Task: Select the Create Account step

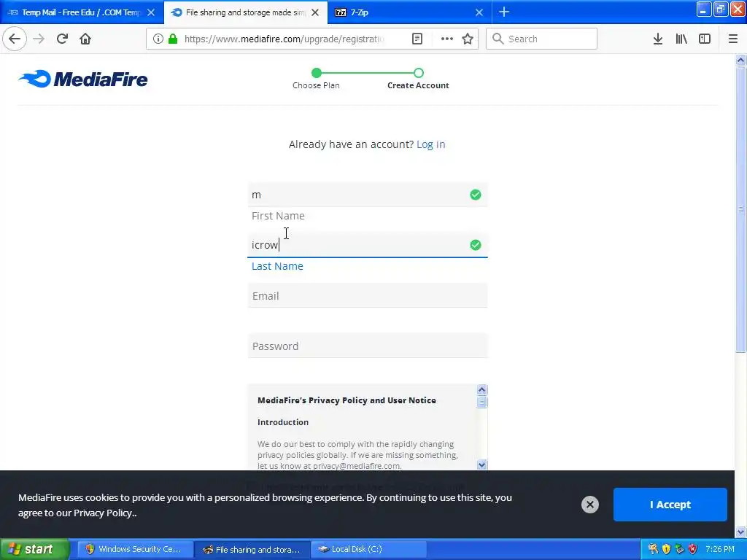Action: (x=418, y=85)
